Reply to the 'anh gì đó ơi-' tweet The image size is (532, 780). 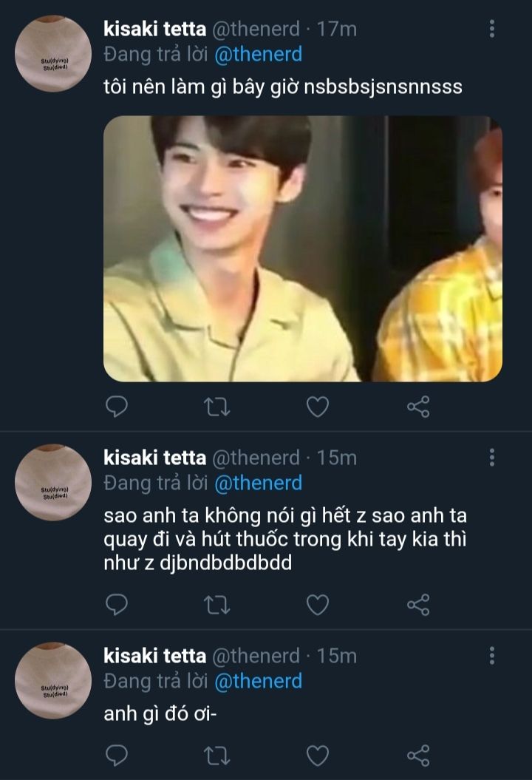tap(117, 755)
